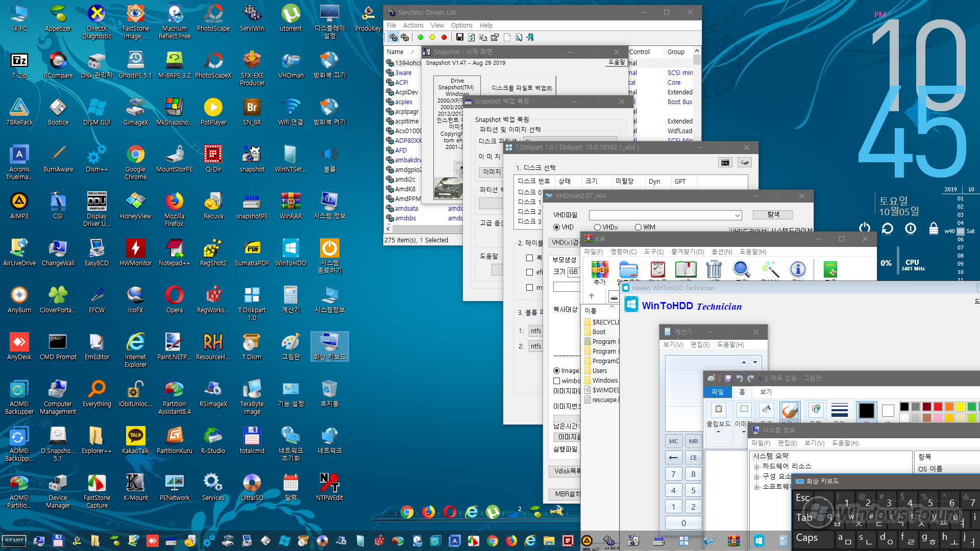The height and width of the screenshot is (551, 980).
Task: Click the 탐색 browse button in VHDman
Action: tap(773, 215)
